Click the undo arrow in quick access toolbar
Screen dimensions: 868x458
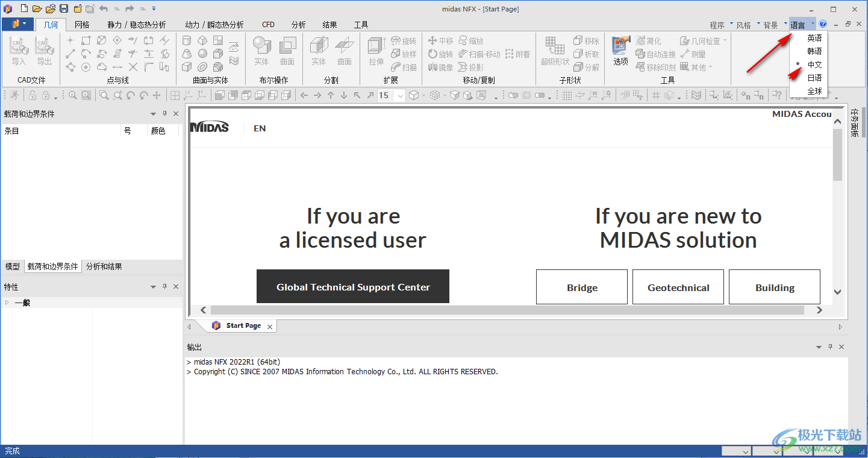click(103, 8)
